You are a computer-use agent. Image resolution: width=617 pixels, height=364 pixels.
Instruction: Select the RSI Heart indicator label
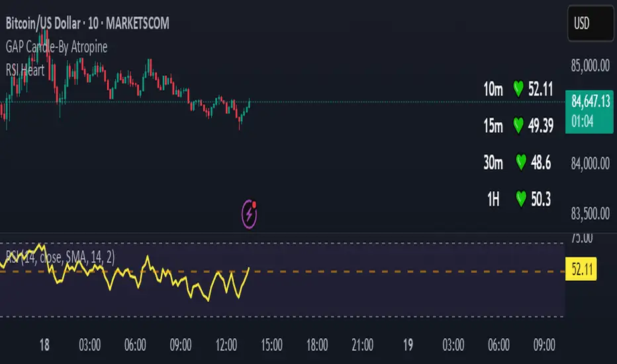(26, 69)
